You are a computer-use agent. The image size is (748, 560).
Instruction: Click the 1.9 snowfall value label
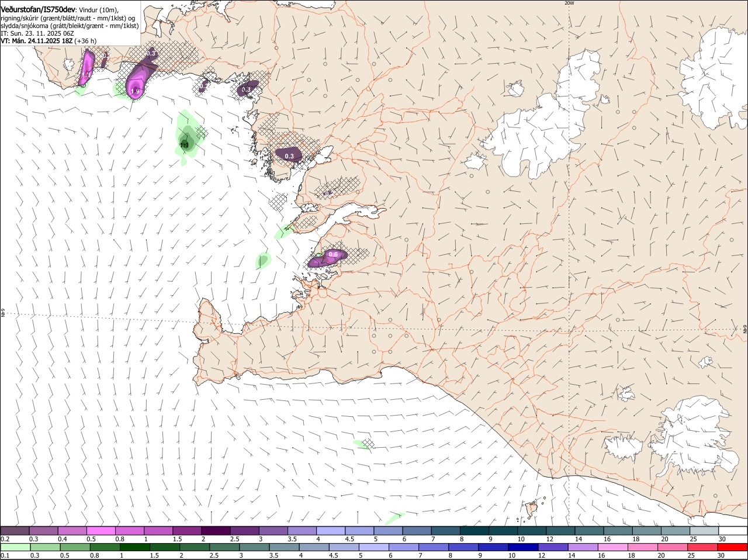135,91
